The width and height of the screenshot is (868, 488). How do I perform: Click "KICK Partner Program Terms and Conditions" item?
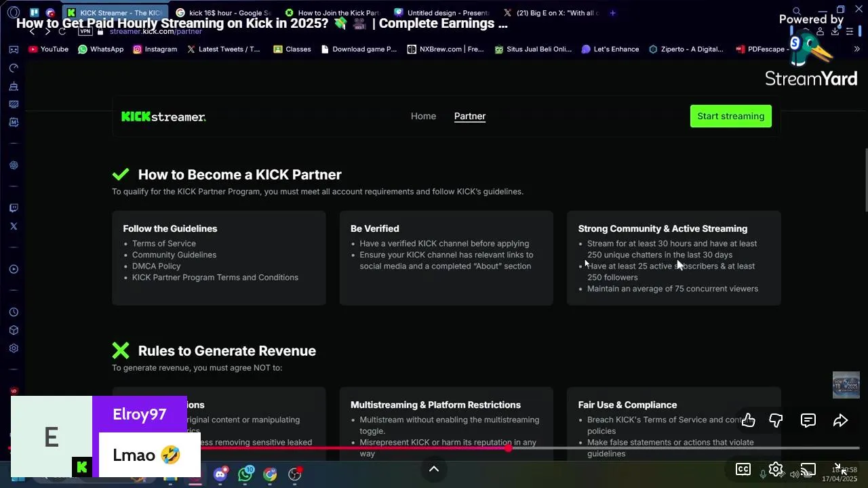click(x=215, y=277)
